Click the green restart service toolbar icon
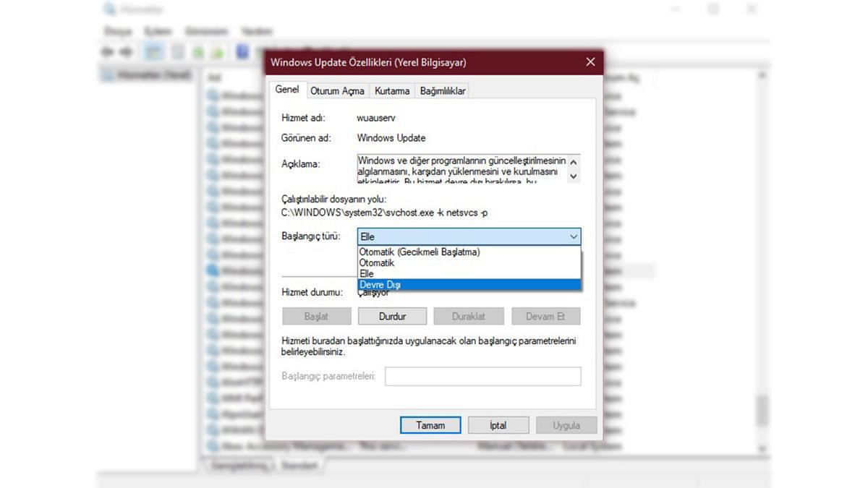Image resolution: width=868 pixels, height=488 pixels. (x=218, y=51)
